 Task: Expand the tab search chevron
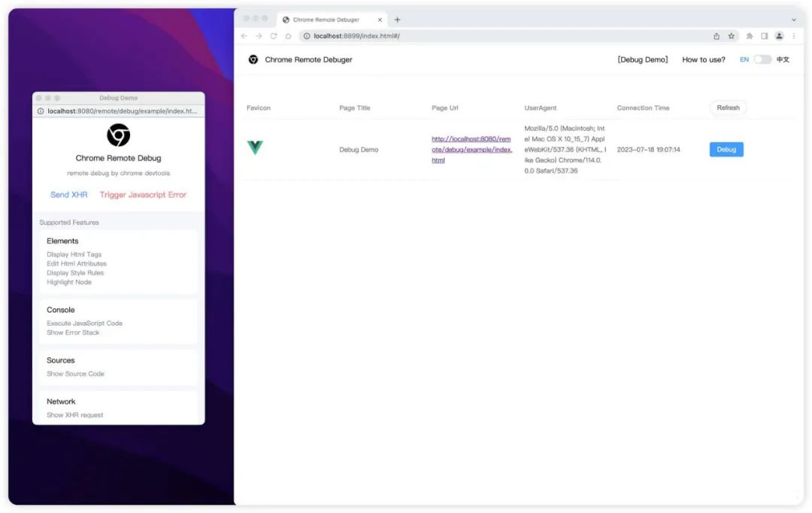[794, 20]
